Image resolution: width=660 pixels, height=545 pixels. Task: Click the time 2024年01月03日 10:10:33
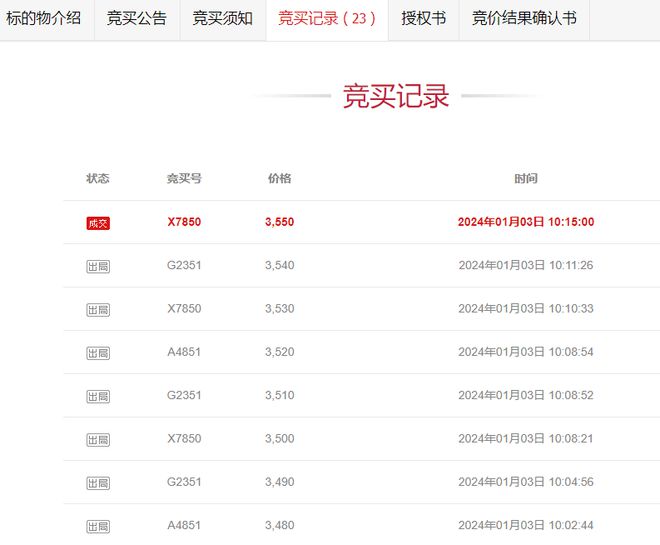526,308
